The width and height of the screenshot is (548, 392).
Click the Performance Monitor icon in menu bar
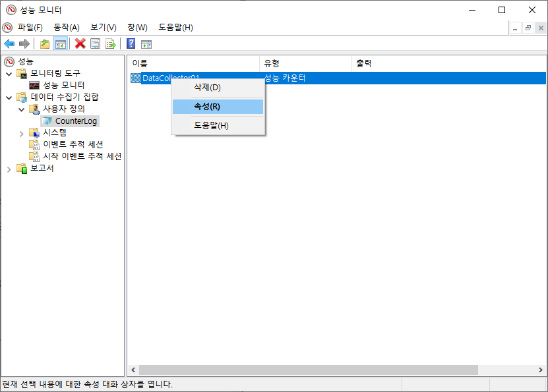point(7,27)
